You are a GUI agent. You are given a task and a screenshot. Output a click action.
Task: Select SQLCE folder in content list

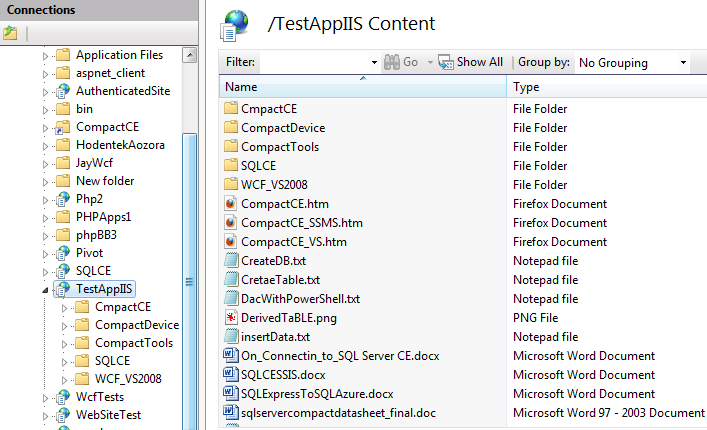click(258, 165)
